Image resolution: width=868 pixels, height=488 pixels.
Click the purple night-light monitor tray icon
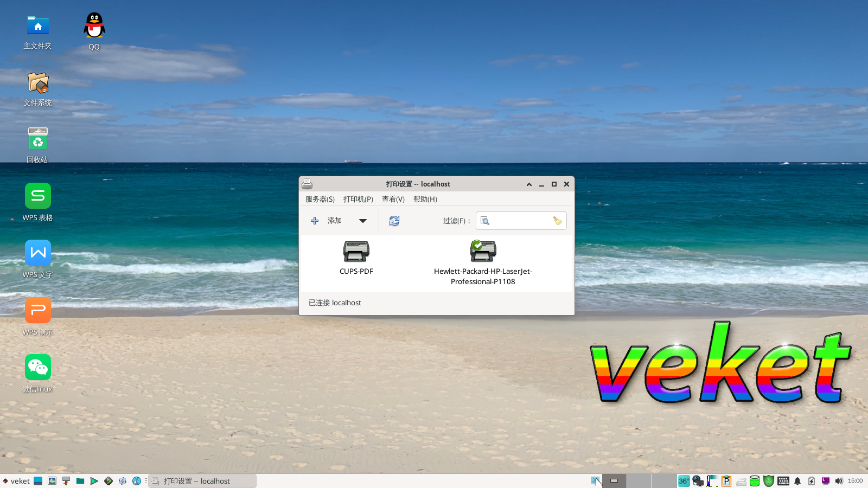click(826, 481)
